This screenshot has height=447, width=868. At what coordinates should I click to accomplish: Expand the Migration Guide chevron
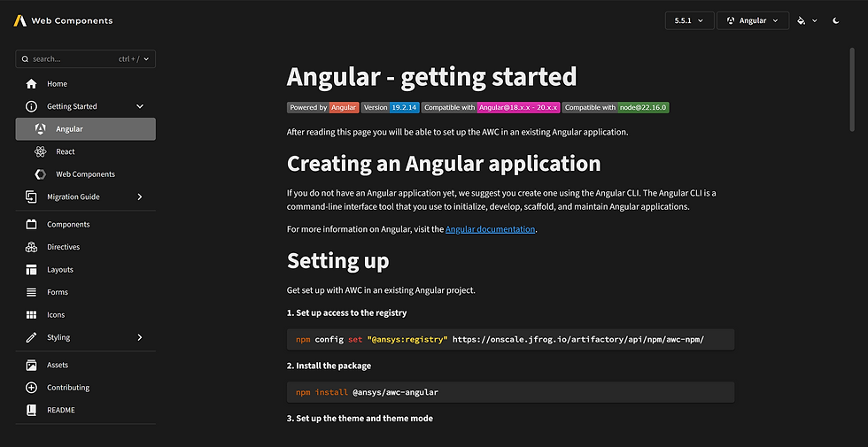pyautogui.click(x=140, y=197)
